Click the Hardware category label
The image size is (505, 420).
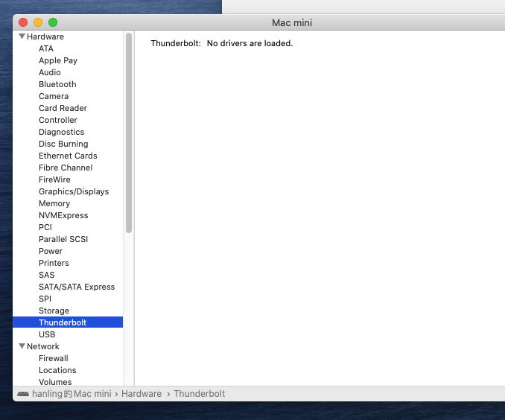pyautogui.click(x=45, y=36)
